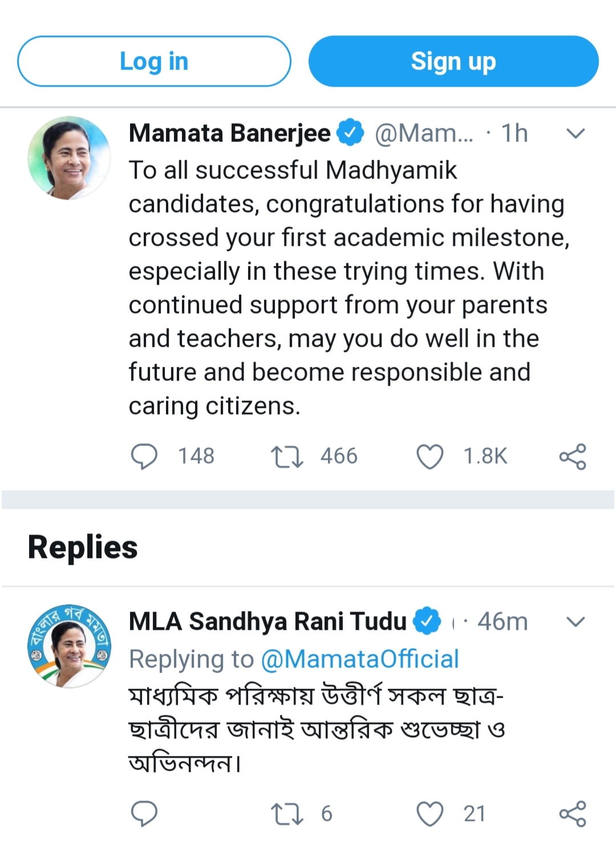Screen dimensions: 616x846
Task: Click the Sign up button
Action: tap(453, 62)
